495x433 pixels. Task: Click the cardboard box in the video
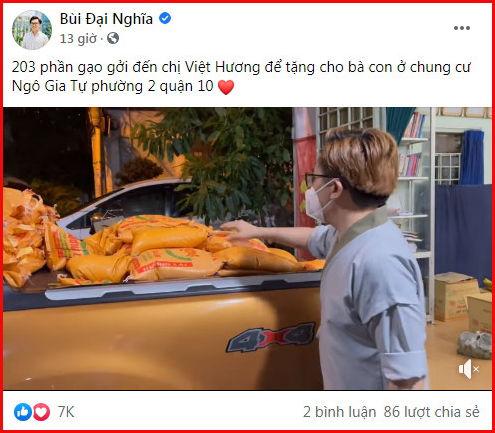pos(455,297)
